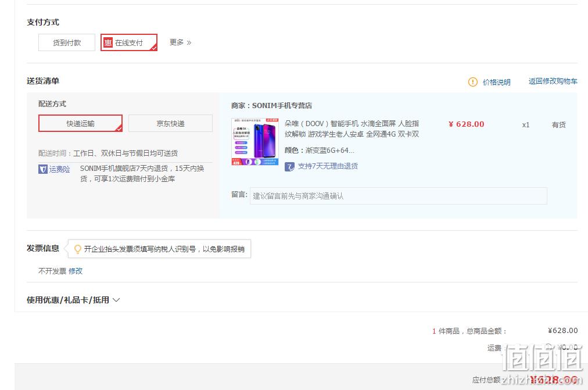
Task: Open 支持7天无理由退货 link
Action: [x=328, y=166]
